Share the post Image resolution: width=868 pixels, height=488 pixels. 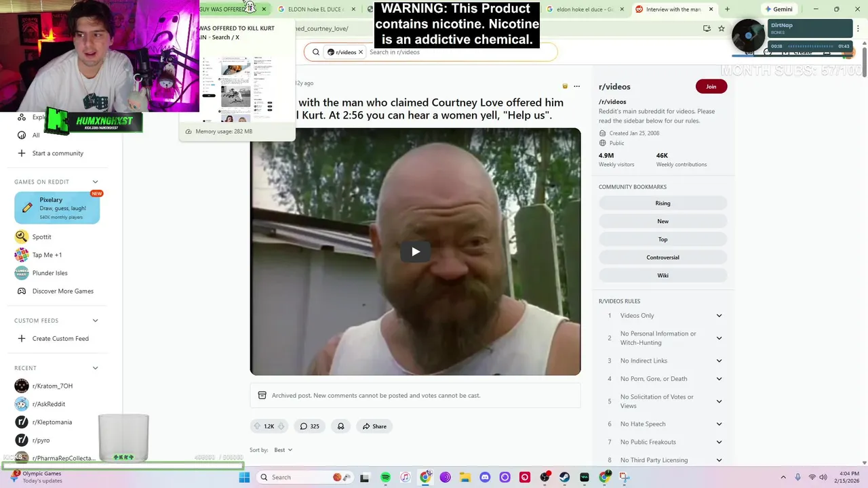pos(374,426)
